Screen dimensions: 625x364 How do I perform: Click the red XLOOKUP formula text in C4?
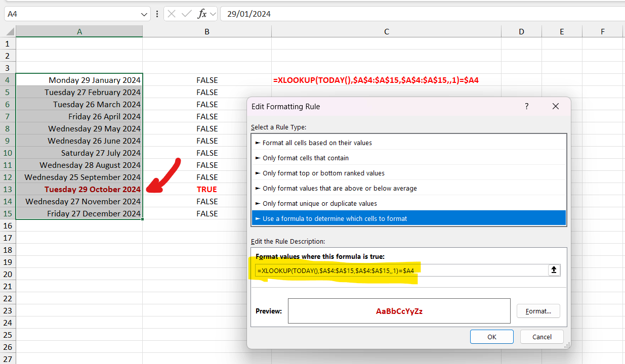(376, 80)
